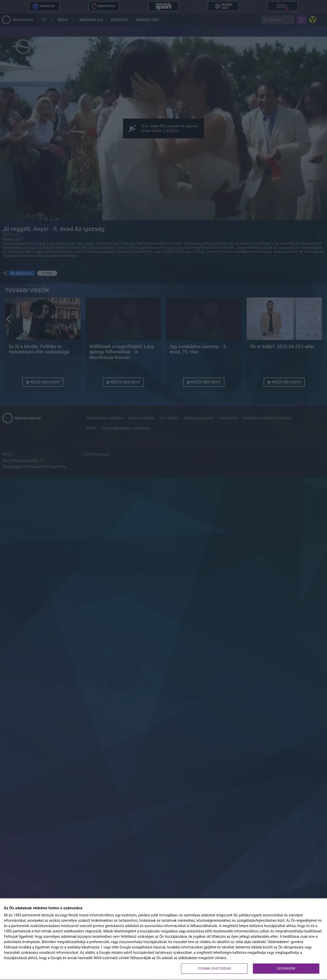Viewport: 327px width, 980px height.
Task: Open the Műsorújság menu item
Action: coord(147,20)
